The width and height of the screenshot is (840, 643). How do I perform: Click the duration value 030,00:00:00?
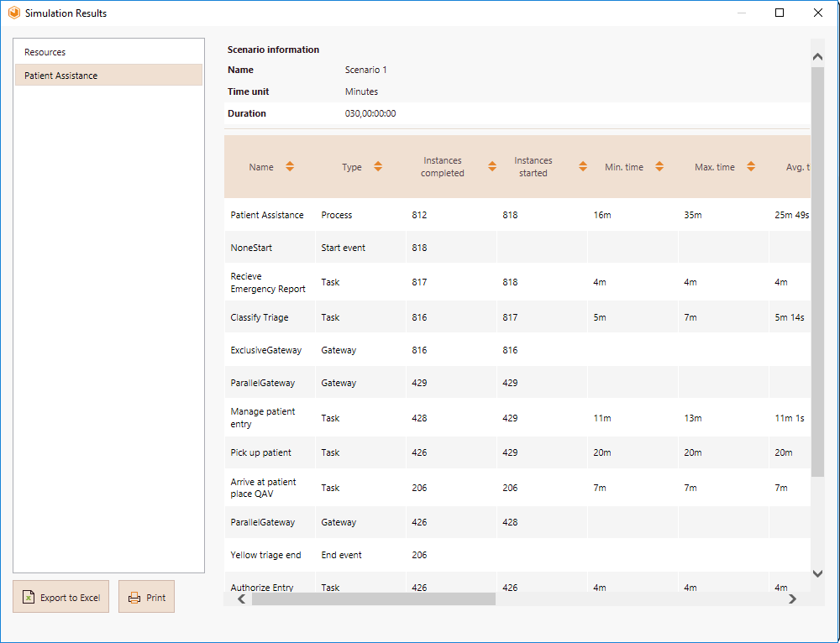[x=370, y=113]
